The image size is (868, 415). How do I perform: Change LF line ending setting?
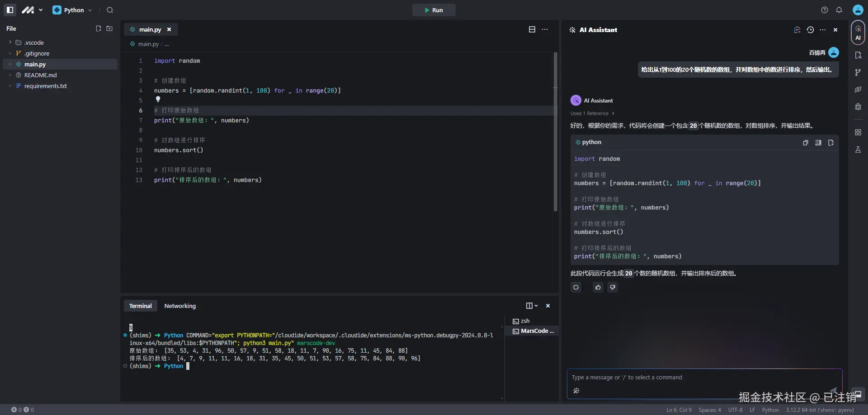tap(752, 410)
